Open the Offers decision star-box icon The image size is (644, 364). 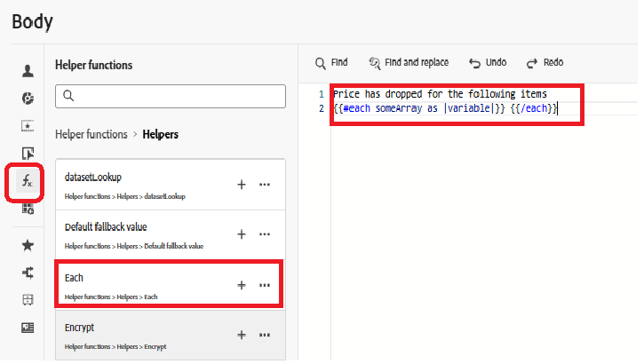click(x=28, y=126)
